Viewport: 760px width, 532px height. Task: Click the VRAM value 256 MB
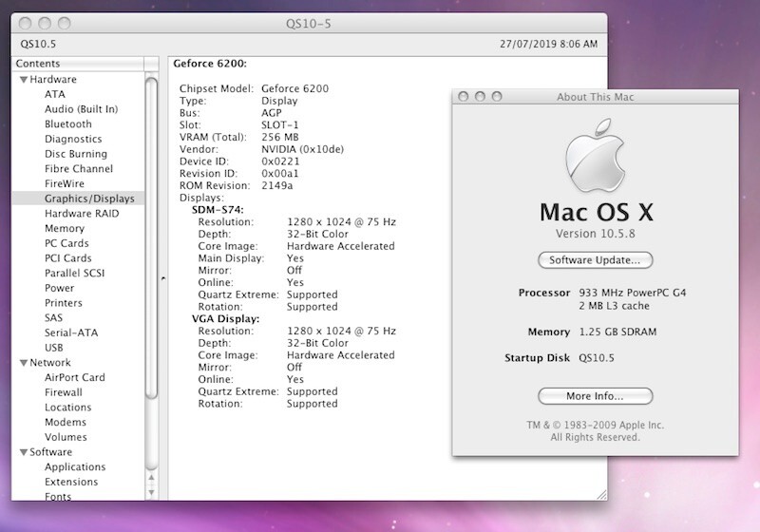(x=280, y=137)
